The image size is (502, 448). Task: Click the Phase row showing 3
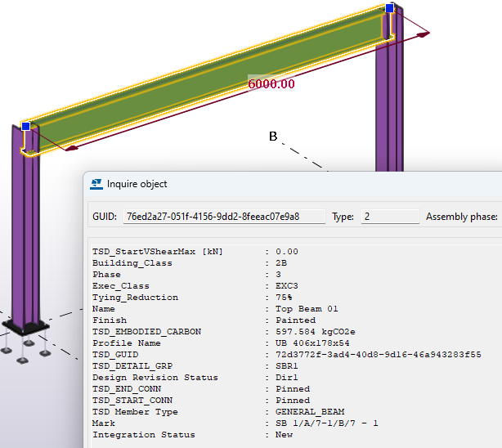(x=186, y=275)
